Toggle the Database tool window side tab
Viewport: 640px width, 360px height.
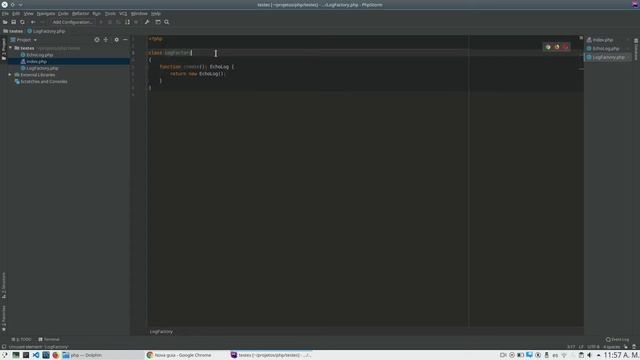point(636,49)
